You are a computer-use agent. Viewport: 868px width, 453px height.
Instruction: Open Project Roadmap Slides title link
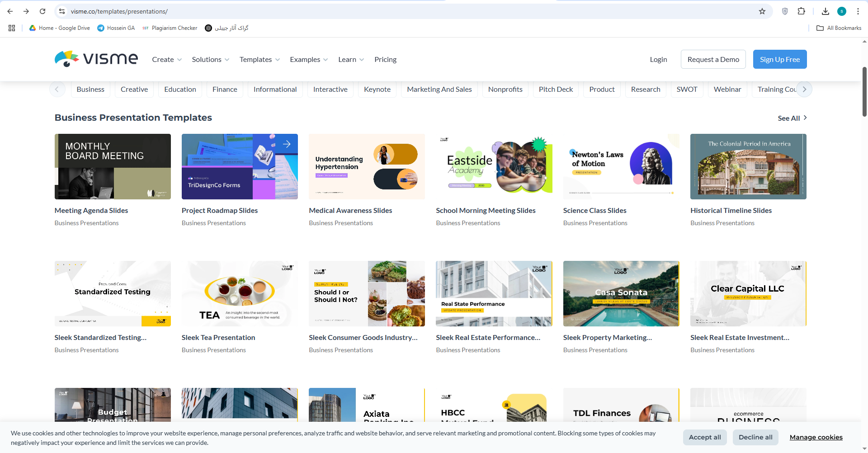tap(220, 211)
